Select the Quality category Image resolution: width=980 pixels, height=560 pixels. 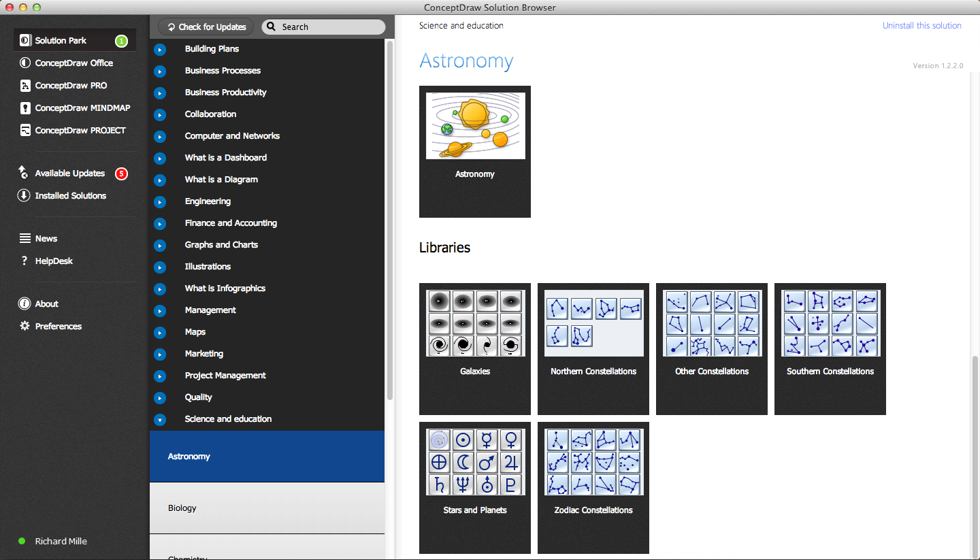199,397
